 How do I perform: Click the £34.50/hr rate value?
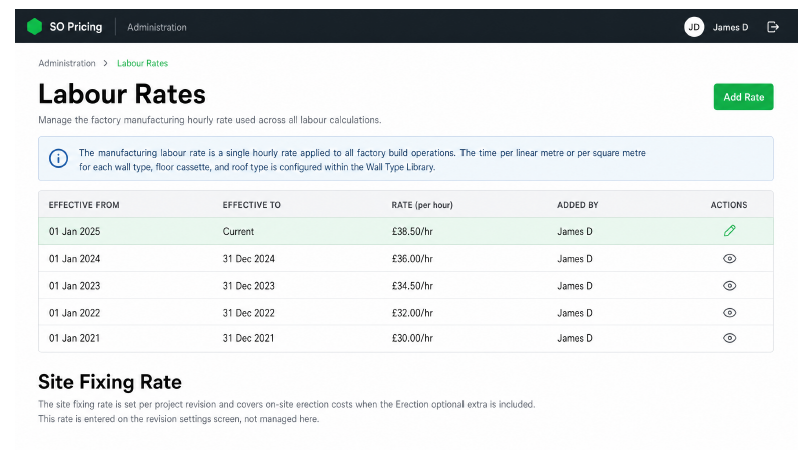tap(412, 286)
